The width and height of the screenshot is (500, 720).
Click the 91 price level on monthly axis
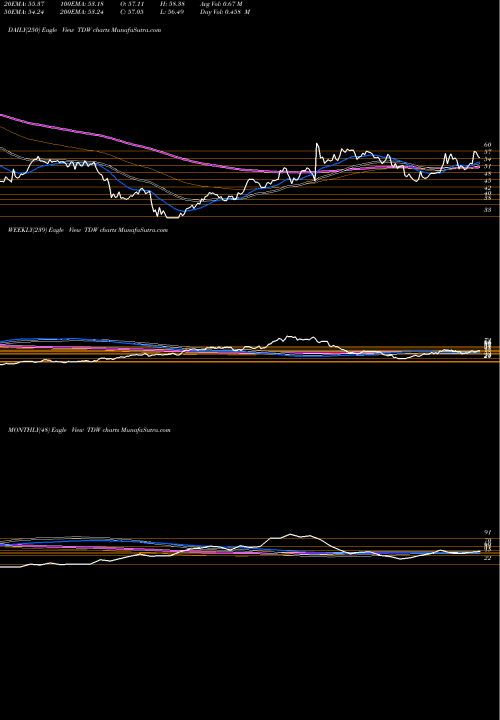tap(488, 532)
